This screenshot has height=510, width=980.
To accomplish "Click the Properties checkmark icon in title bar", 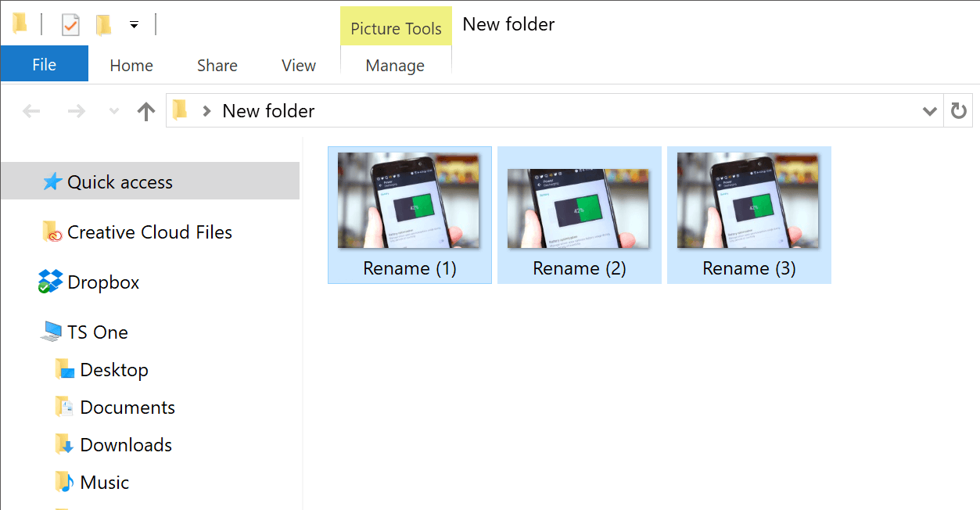I will click(x=70, y=25).
